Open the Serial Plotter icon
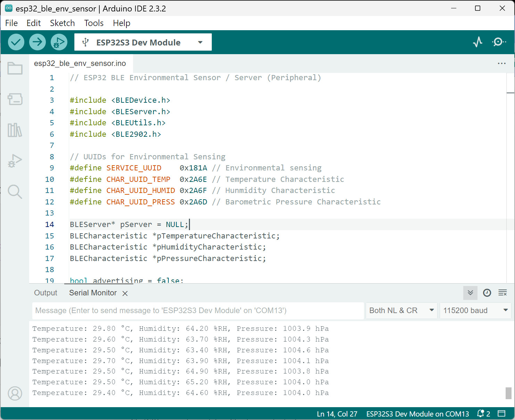 click(478, 42)
